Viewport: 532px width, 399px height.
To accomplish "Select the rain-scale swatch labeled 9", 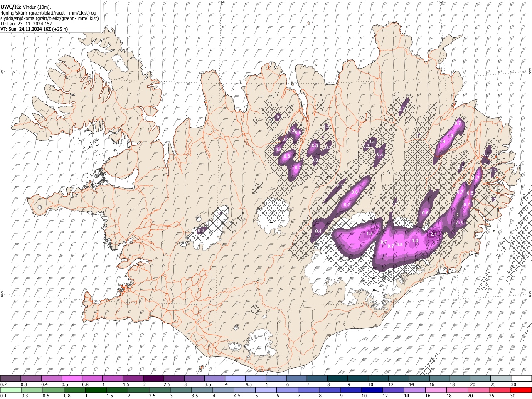I will click(x=351, y=390).
